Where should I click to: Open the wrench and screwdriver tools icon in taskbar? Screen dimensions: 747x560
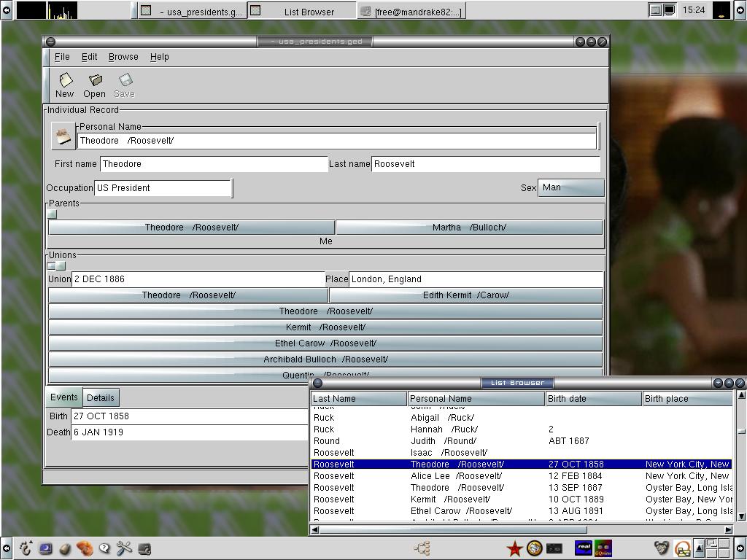click(x=125, y=548)
